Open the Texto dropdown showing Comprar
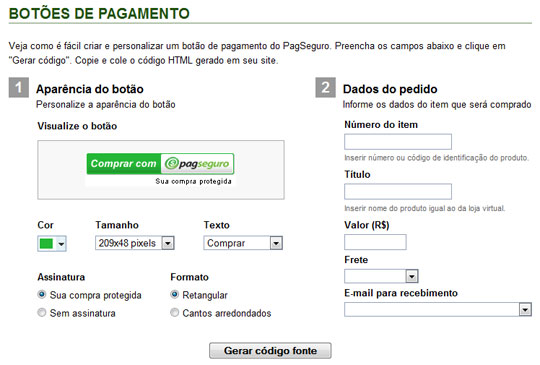This screenshot has height=365, width=540. (243, 243)
